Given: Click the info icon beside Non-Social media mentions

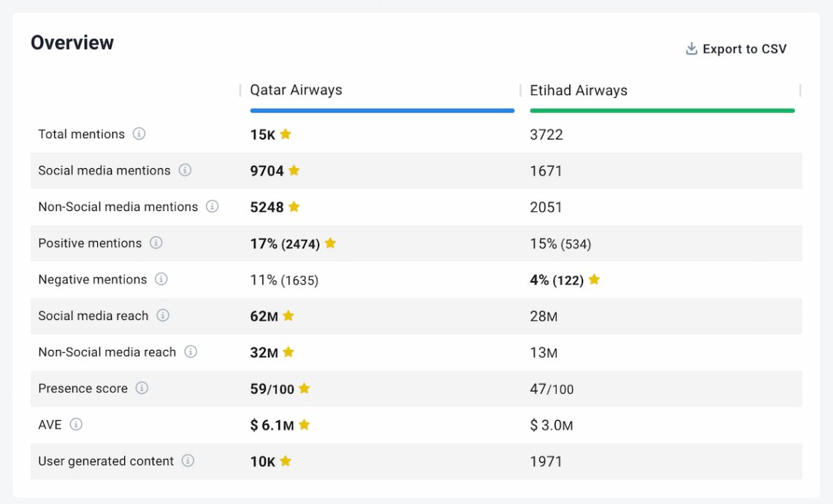Looking at the screenshot, I should click(x=213, y=207).
